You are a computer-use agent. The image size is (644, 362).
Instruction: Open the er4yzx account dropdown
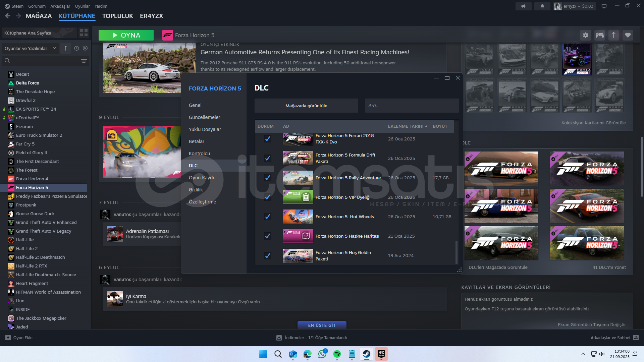click(x=575, y=6)
